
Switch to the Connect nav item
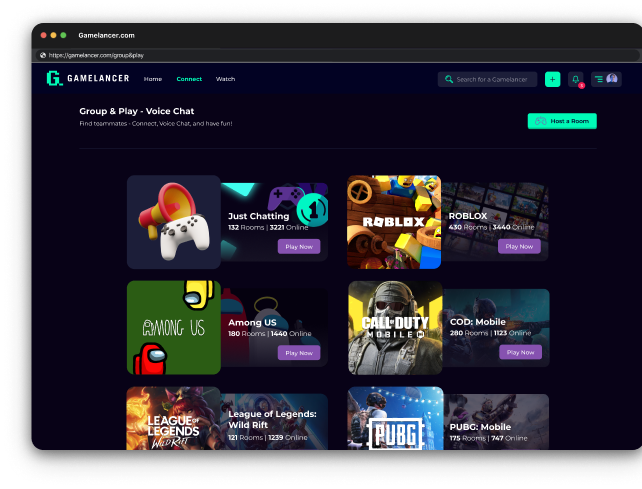tap(189, 79)
